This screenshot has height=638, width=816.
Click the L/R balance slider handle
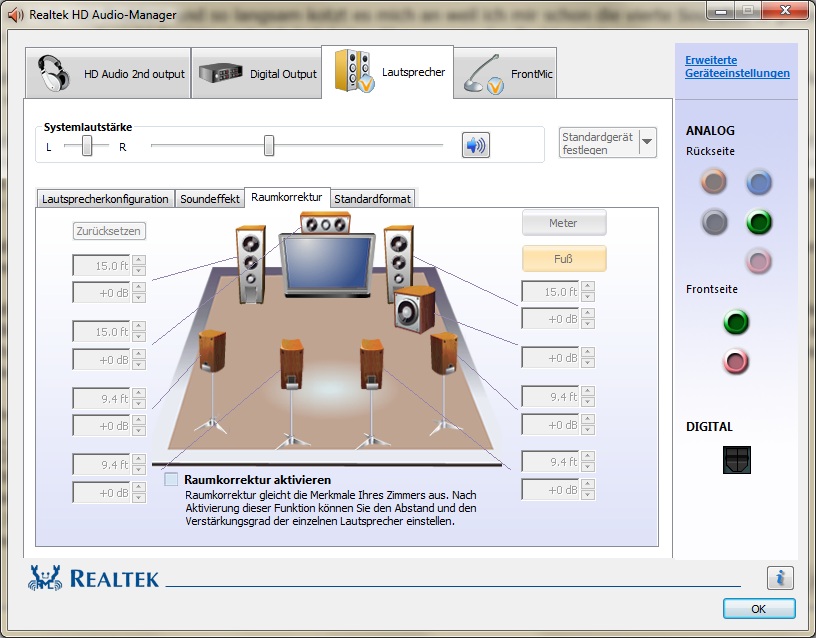pos(87,145)
